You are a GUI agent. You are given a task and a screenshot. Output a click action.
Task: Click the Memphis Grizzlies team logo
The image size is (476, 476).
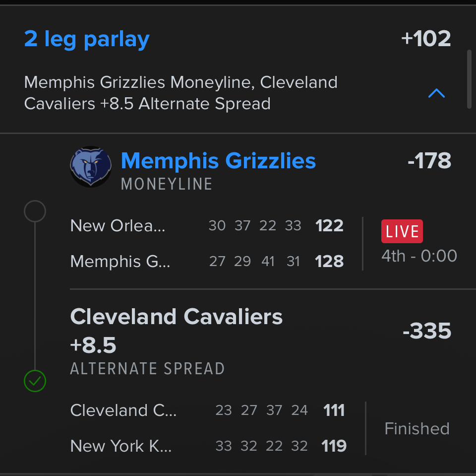pyautogui.click(x=90, y=167)
